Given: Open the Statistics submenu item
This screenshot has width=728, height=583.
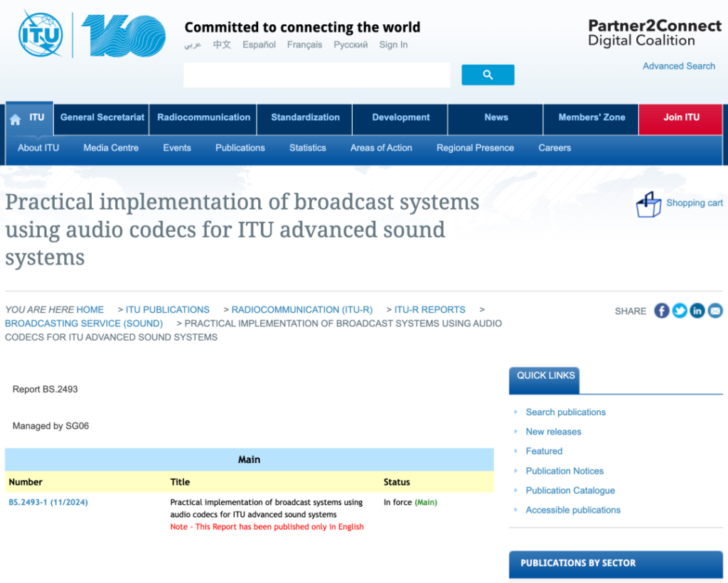Looking at the screenshot, I should click(x=307, y=148).
